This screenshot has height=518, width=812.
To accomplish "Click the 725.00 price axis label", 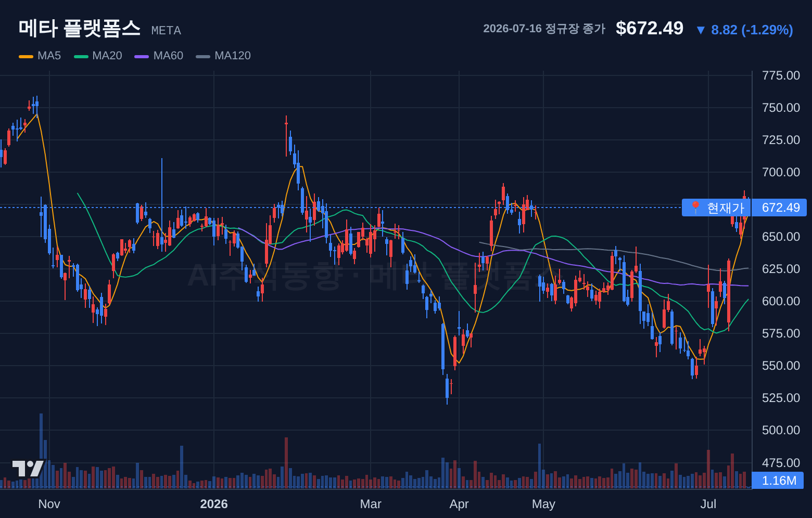I will pyautogui.click(x=781, y=140).
